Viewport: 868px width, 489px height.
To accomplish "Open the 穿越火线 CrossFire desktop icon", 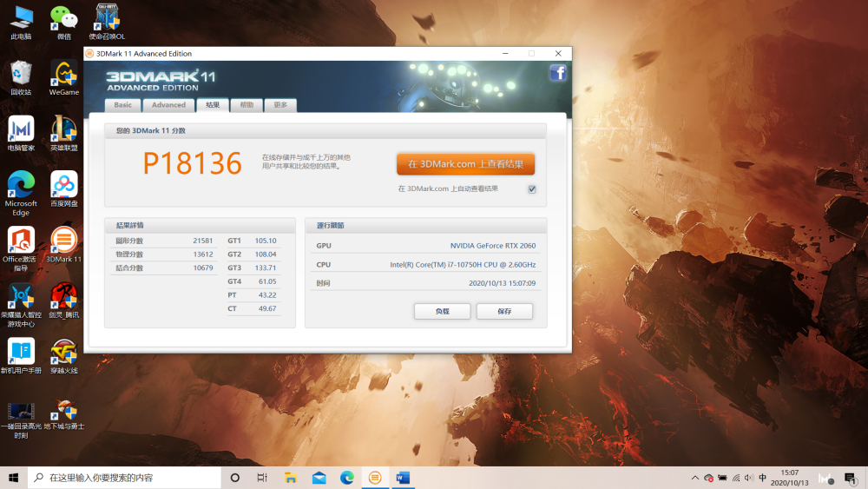I will click(64, 355).
